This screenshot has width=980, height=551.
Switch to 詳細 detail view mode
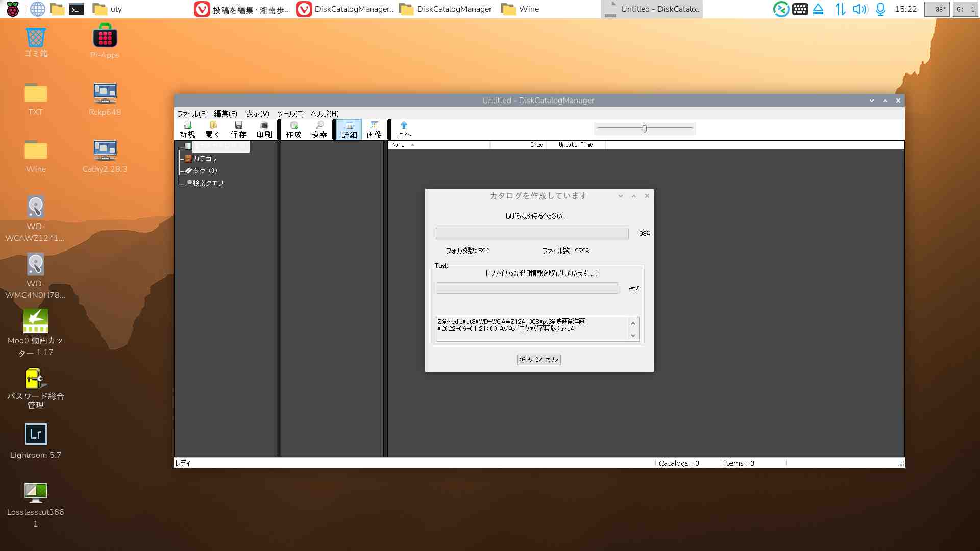coord(349,130)
